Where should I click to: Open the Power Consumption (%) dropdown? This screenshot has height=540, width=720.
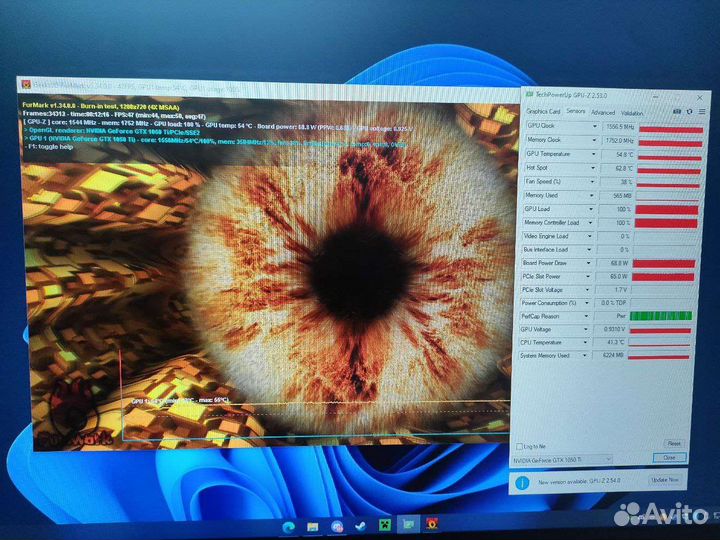(587, 303)
